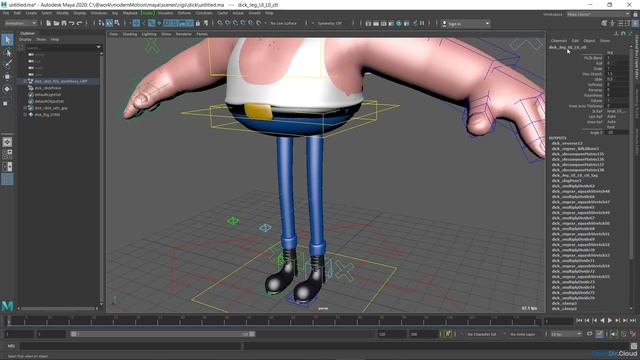Toggle the Channel Box icon at top right

[x=635, y=23]
